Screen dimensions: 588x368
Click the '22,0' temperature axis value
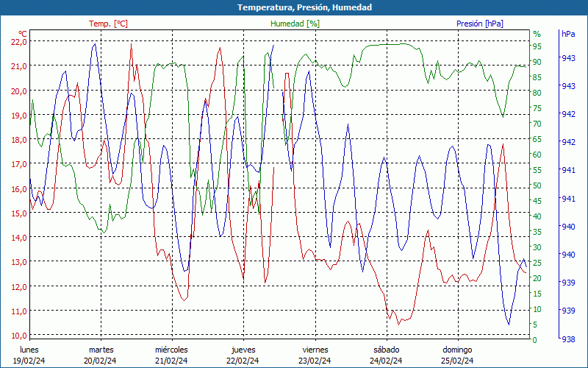point(19,42)
